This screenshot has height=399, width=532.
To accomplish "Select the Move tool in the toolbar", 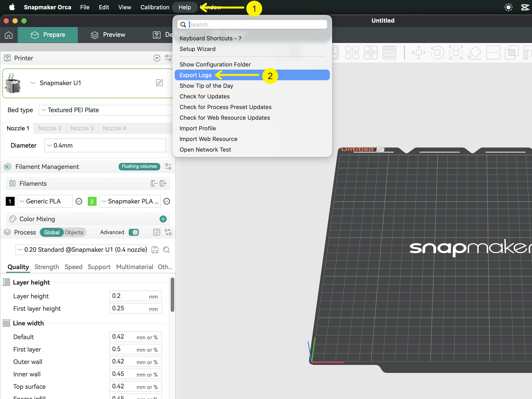I will tap(419, 53).
